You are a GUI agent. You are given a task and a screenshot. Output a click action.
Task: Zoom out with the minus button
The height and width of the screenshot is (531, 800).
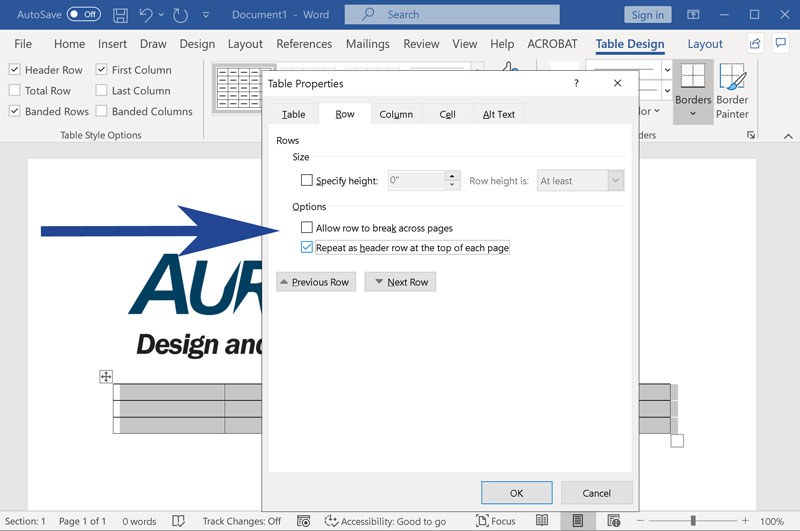(640, 521)
